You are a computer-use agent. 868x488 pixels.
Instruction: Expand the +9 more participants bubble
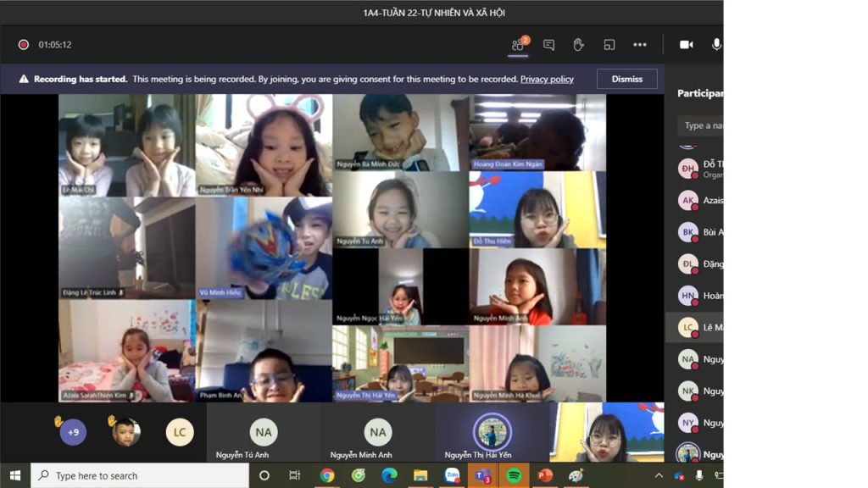click(x=73, y=433)
